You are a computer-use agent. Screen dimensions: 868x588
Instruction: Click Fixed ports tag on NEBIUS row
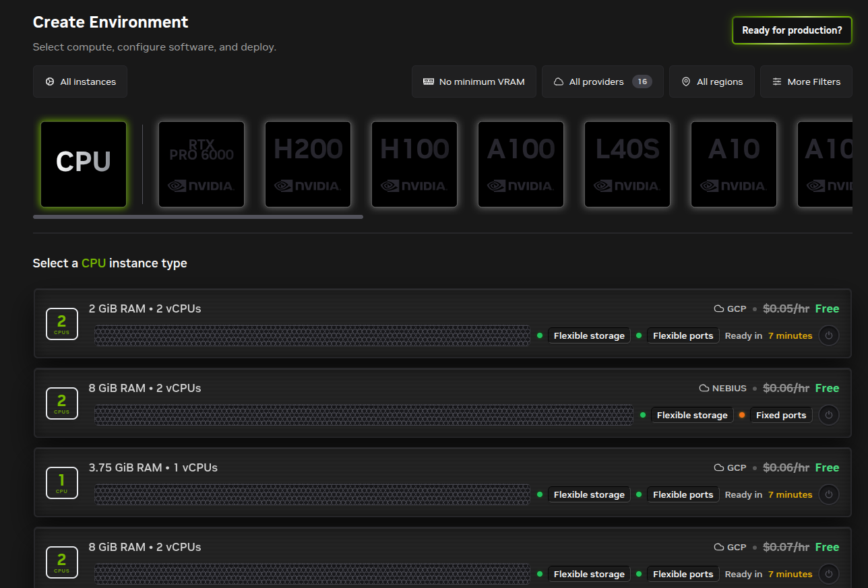781,415
